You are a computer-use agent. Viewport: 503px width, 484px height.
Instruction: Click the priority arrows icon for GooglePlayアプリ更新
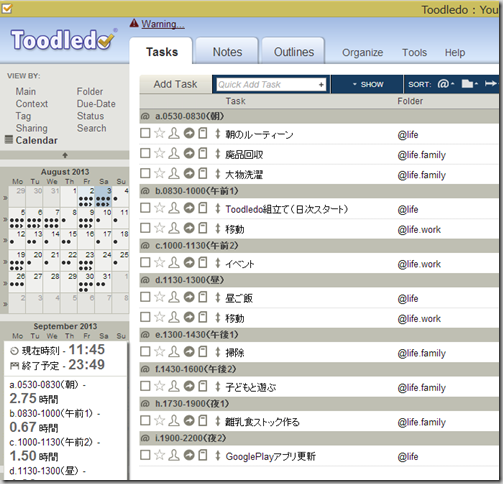point(218,455)
